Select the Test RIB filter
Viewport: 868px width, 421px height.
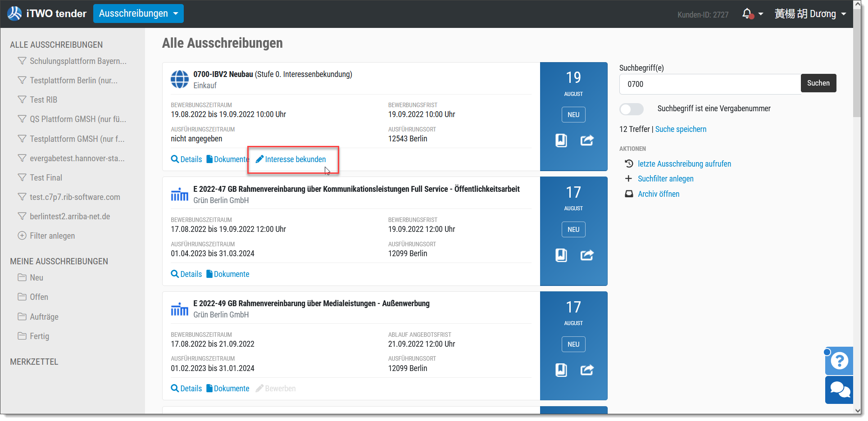(37, 100)
